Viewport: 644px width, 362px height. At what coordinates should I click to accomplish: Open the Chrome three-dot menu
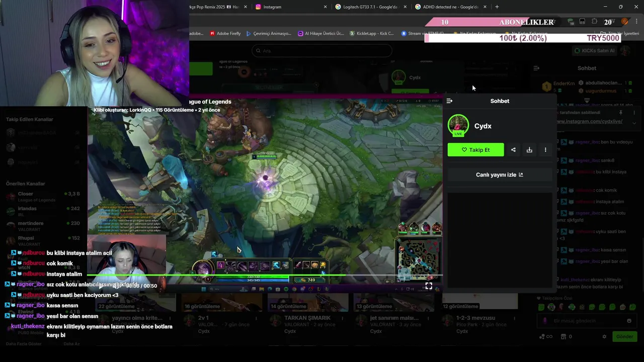(x=637, y=22)
